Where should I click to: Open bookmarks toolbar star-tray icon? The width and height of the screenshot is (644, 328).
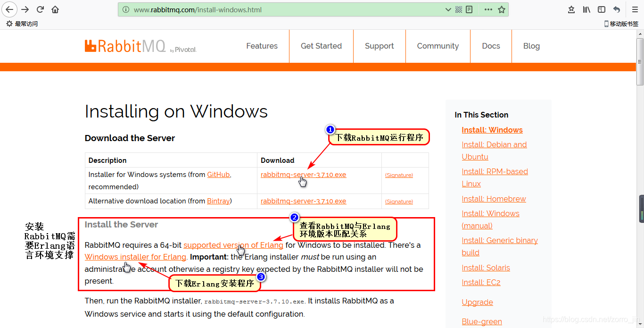(571, 9)
